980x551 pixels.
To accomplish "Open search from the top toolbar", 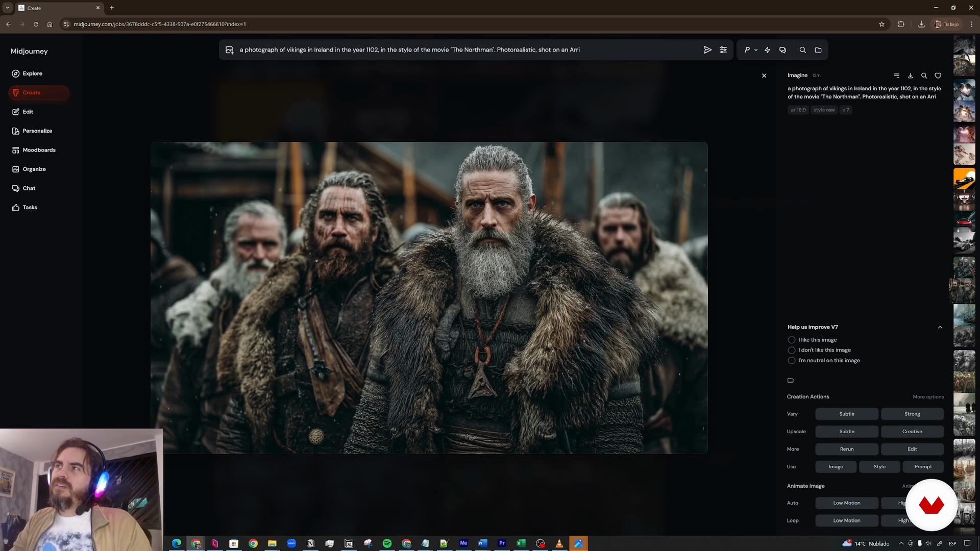I will tap(802, 50).
